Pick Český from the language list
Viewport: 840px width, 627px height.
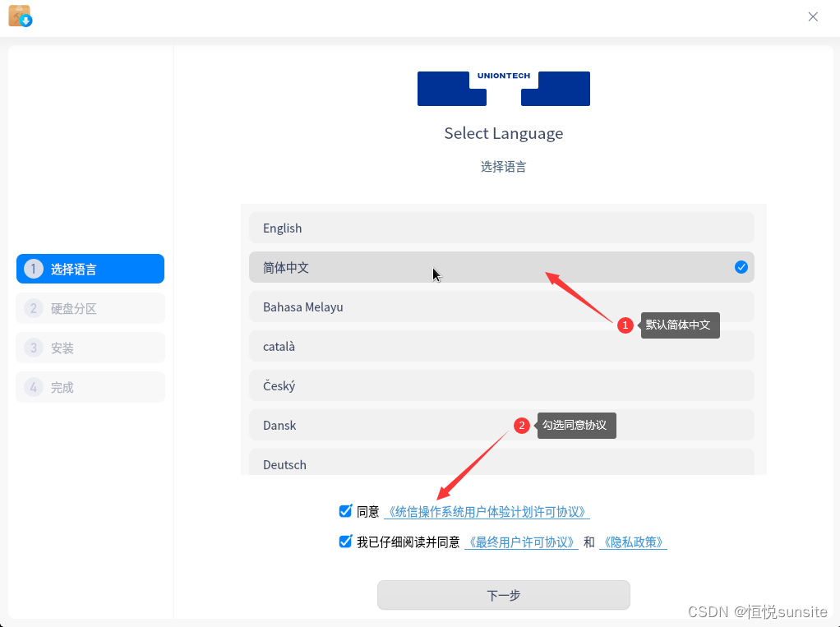501,385
